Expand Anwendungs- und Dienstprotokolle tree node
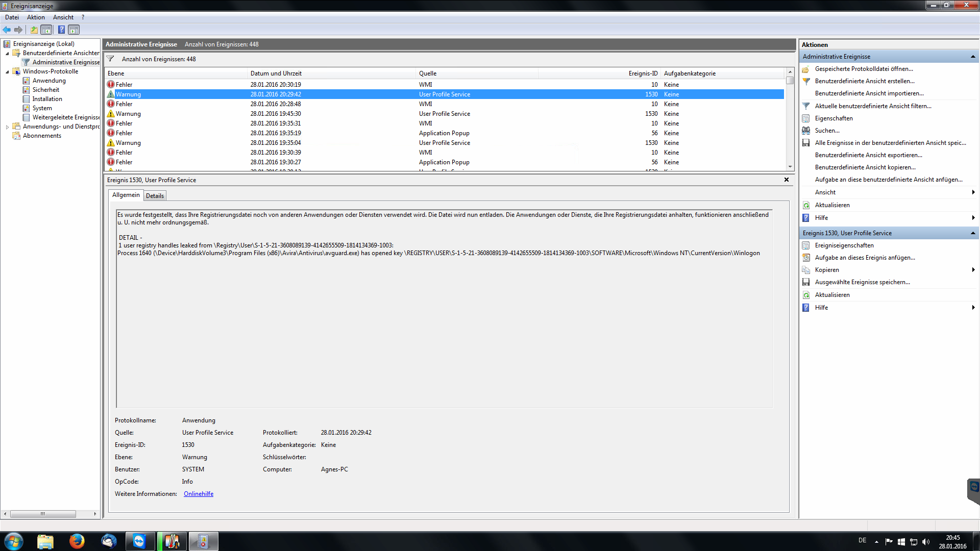Screen dimensions: 980x551 pyautogui.click(x=7, y=127)
